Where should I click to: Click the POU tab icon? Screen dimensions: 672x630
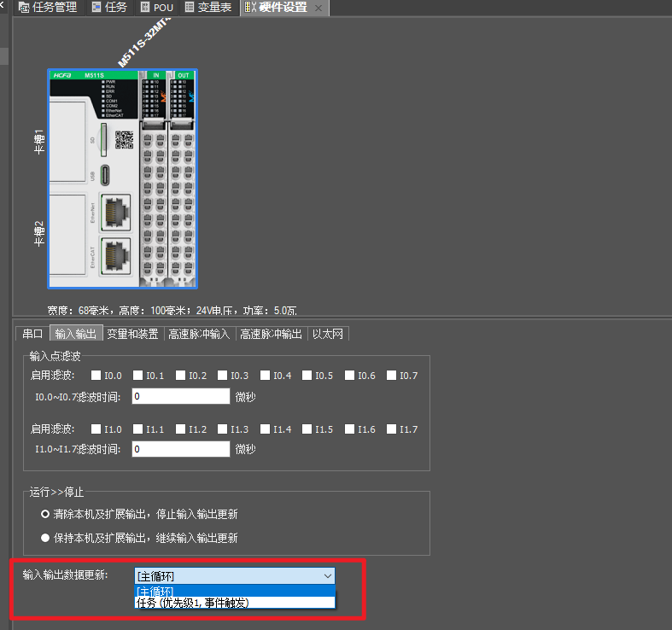pyautogui.click(x=145, y=8)
